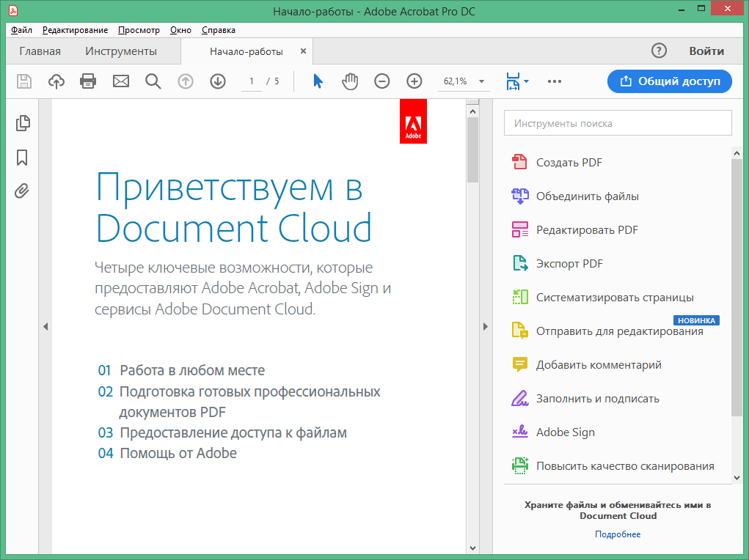
Task: Click the document vertical scrollbar thumb
Action: click(472, 150)
